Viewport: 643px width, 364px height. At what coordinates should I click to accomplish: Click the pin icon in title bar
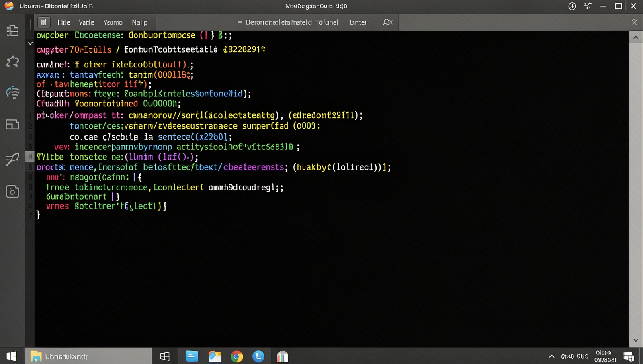(x=588, y=6)
